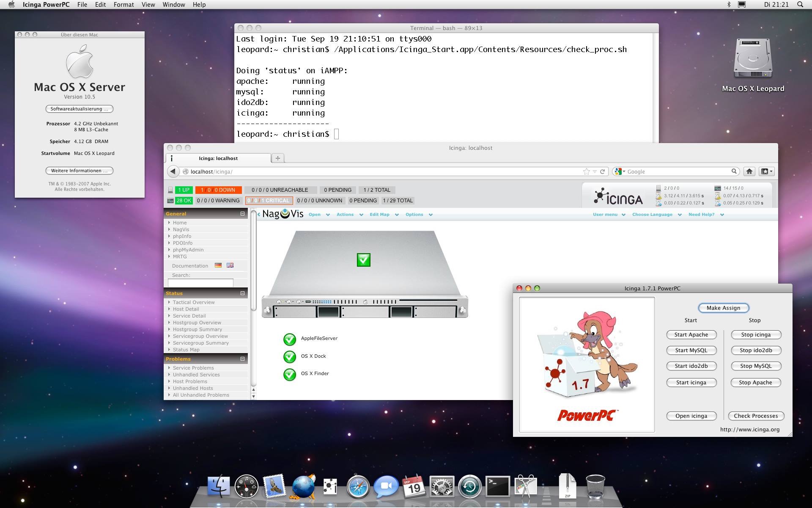Open Choose Language dropdown in NagVis
812x508 pixels.
[657, 215]
